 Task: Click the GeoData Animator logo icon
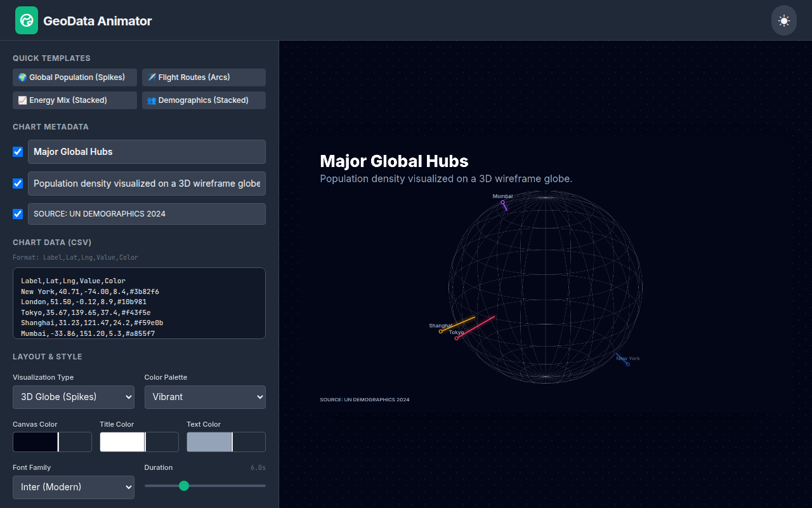(26, 20)
